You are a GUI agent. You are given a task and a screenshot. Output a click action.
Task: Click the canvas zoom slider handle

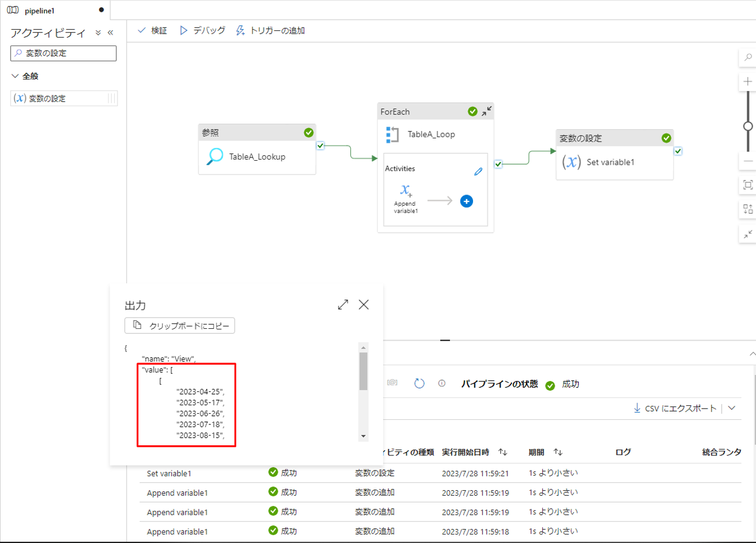(x=748, y=126)
